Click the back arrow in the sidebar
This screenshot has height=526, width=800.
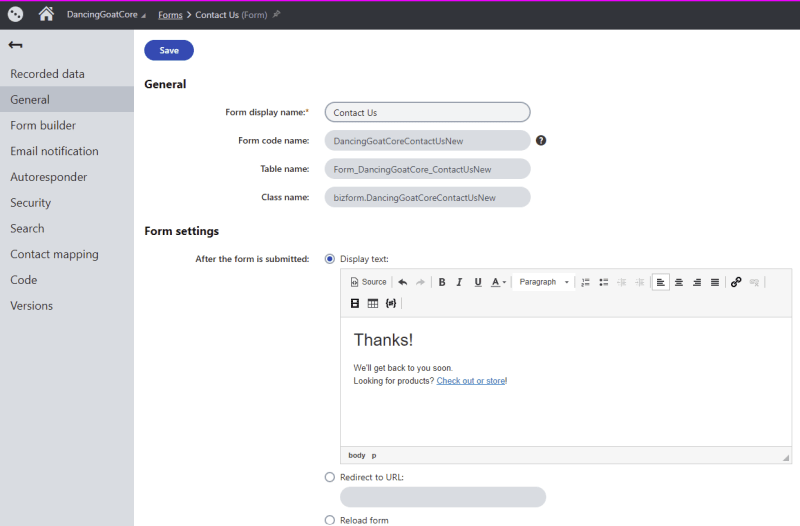15,45
